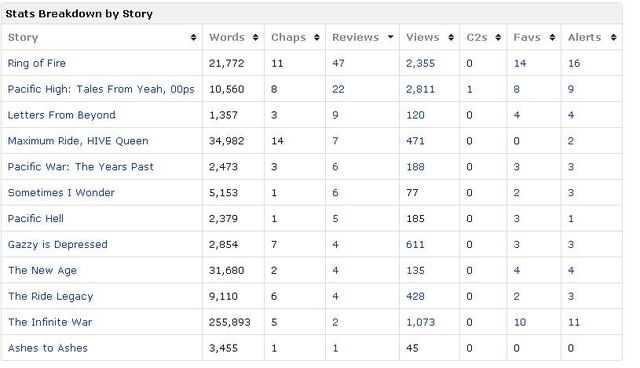Image resolution: width=640 pixels, height=368 pixels.
Task: Click the sort arrows in Views column header
Action: [451, 38]
